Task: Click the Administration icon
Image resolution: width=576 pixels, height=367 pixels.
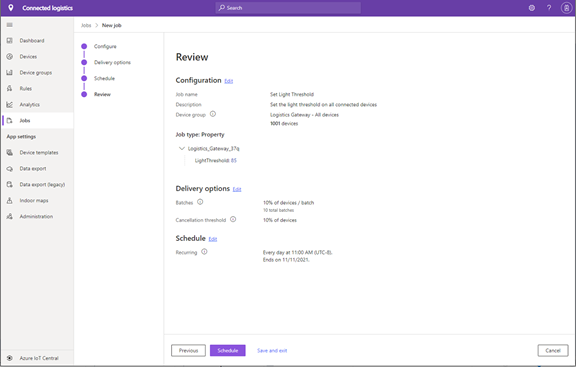Action: [x=10, y=216]
